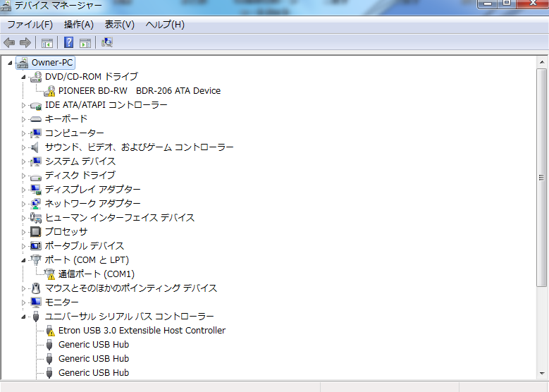Open the 操作(A) menu
The width and height of the screenshot is (549, 392).
pyautogui.click(x=79, y=25)
